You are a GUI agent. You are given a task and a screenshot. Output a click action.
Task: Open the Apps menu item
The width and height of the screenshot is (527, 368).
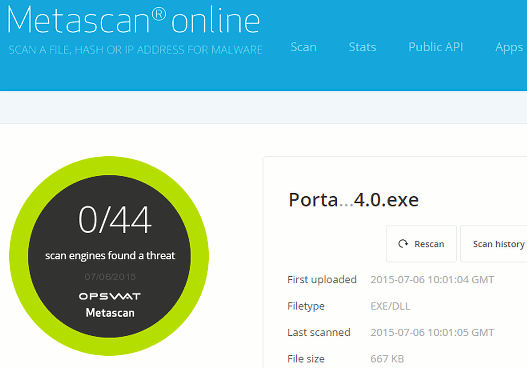509,48
